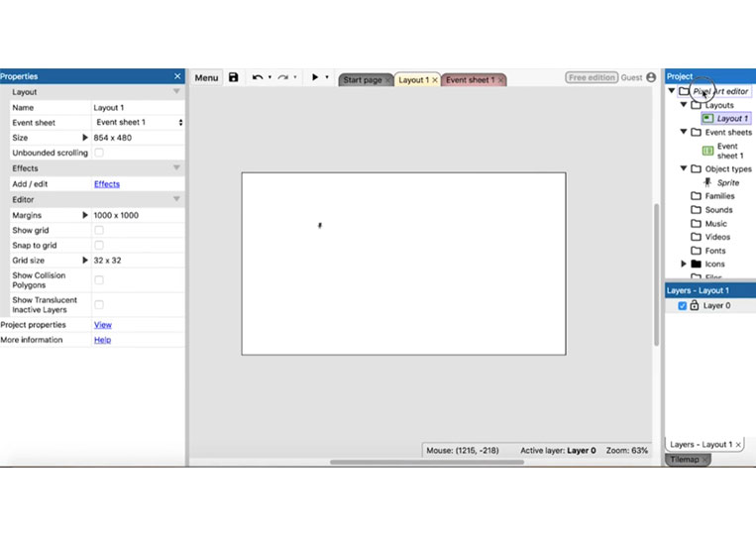Screen dimensions: 756x536
Task: Open the Effects link
Action: pos(107,183)
